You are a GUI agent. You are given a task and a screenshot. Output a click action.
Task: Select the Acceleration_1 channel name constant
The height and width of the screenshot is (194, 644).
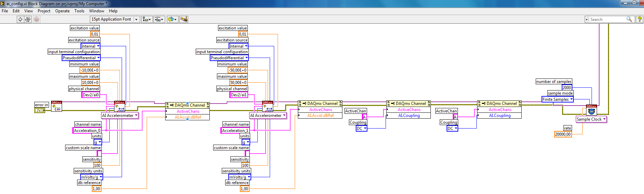point(235,131)
